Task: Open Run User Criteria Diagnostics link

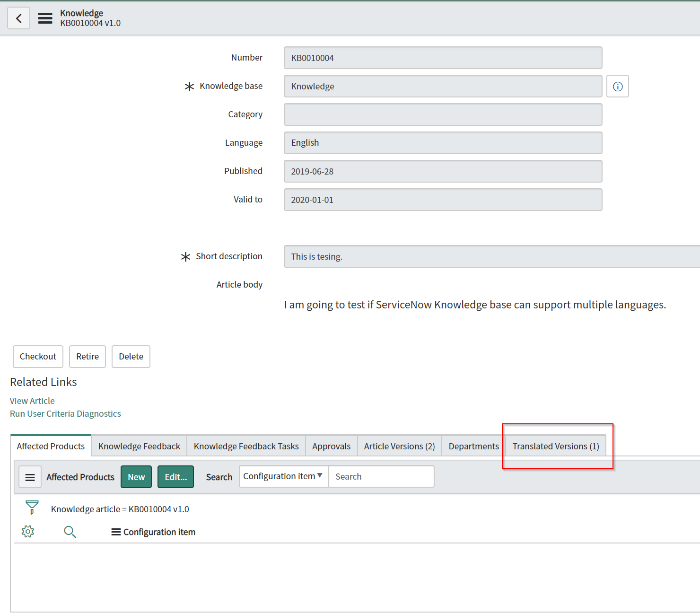Action: click(65, 413)
